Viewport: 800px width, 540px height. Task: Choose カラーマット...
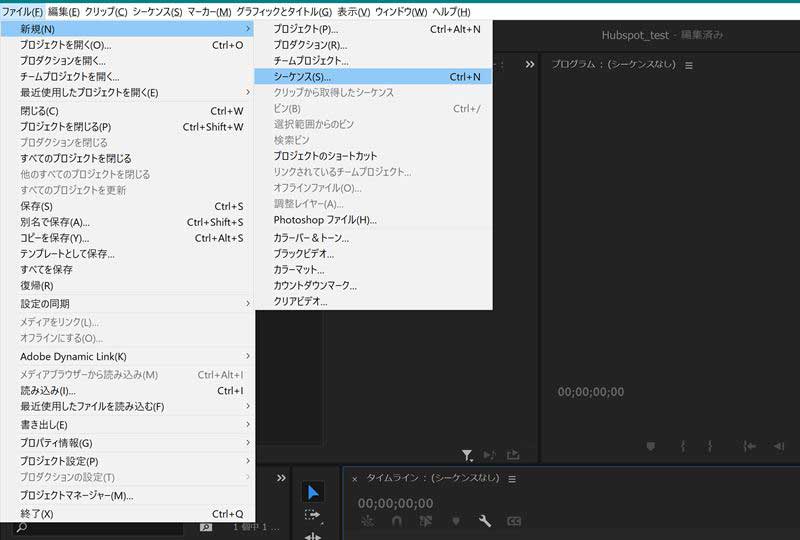click(373, 269)
